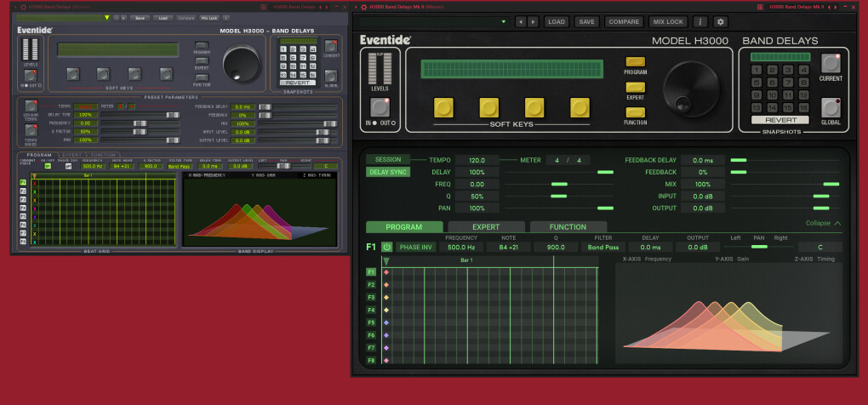The height and width of the screenshot is (405, 868).
Task: Click the DELAY slider in Mk II
Action: [x=559, y=172]
